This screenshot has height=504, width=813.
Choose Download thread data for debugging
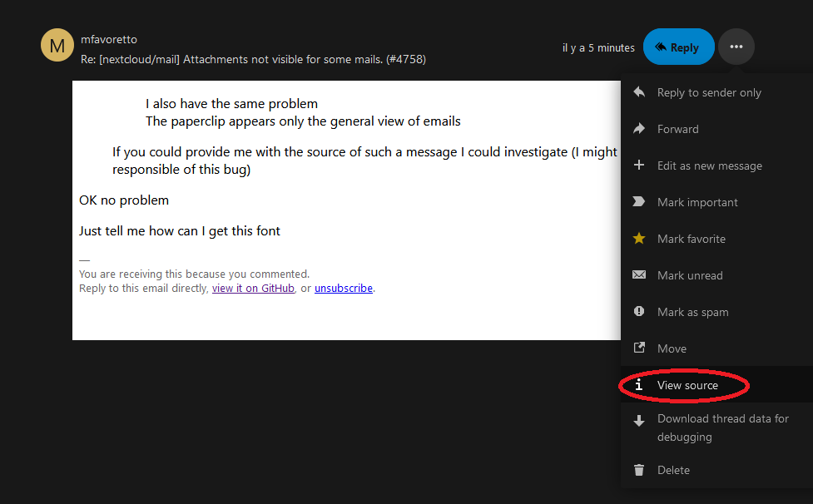(716, 427)
